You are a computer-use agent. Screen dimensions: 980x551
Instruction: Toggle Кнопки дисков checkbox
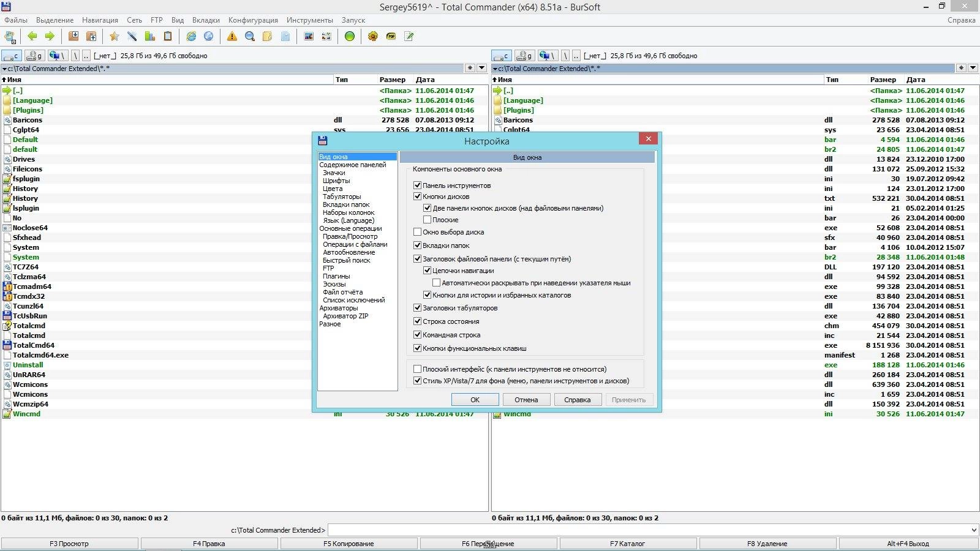(418, 197)
